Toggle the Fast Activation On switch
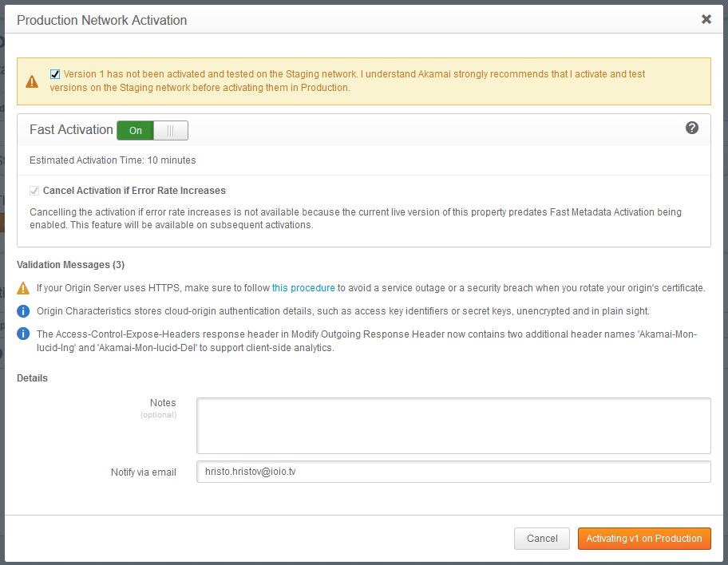This screenshot has width=728, height=565. pos(152,130)
